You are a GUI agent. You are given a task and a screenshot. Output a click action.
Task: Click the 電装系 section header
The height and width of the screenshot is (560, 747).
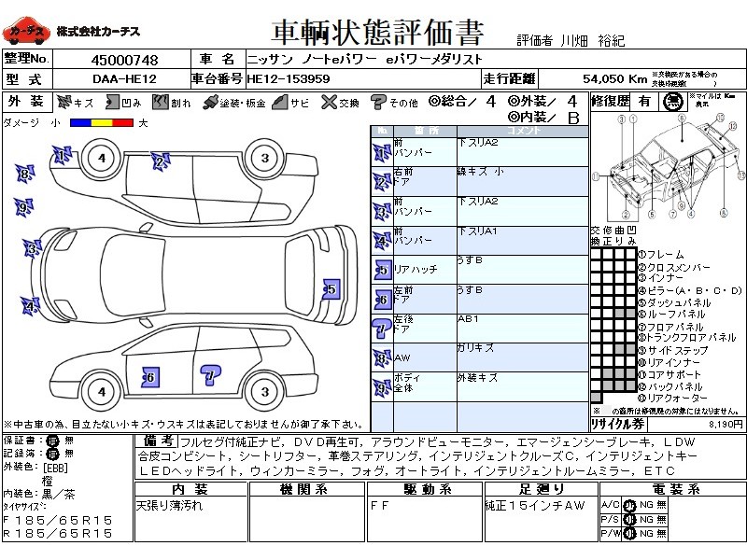click(672, 489)
